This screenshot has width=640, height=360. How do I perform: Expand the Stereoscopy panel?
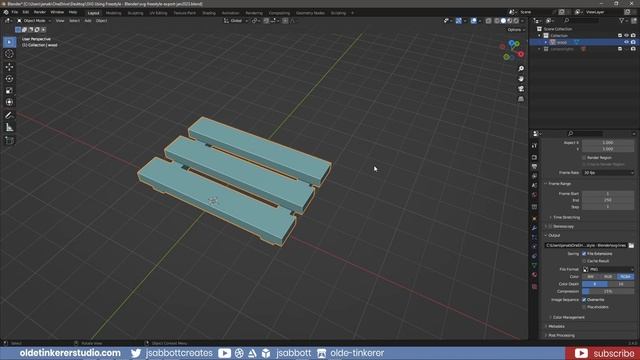coord(563,226)
